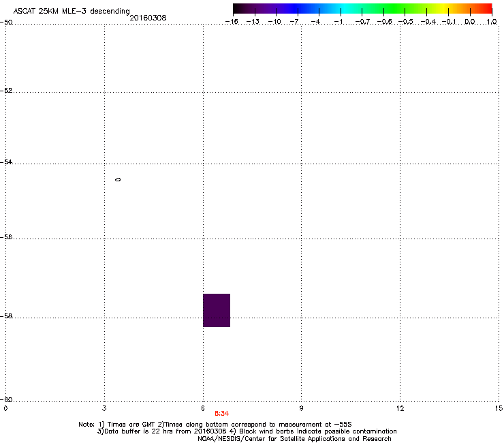Click the 'Data buffer is 22 hrs' note line
The image size is (504, 443).
[247, 431]
